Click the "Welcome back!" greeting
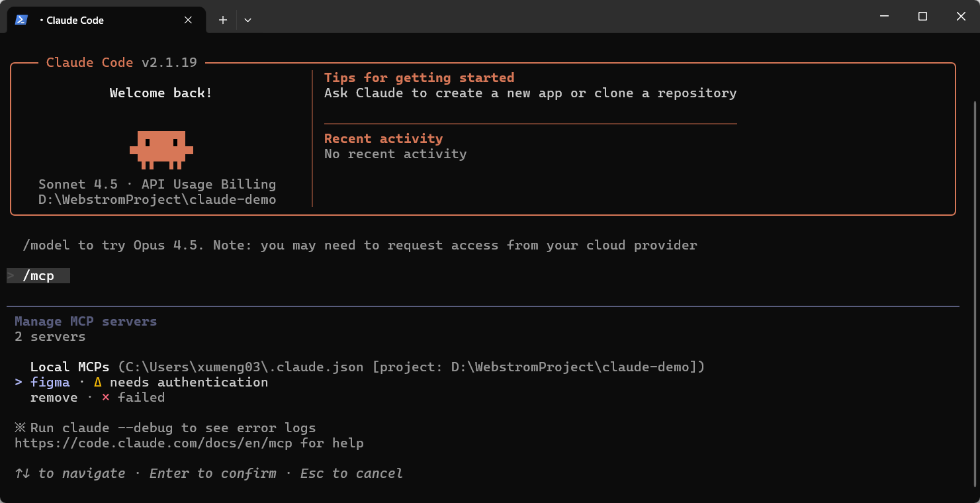Image resolution: width=980 pixels, height=503 pixels. click(x=161, y=93)
